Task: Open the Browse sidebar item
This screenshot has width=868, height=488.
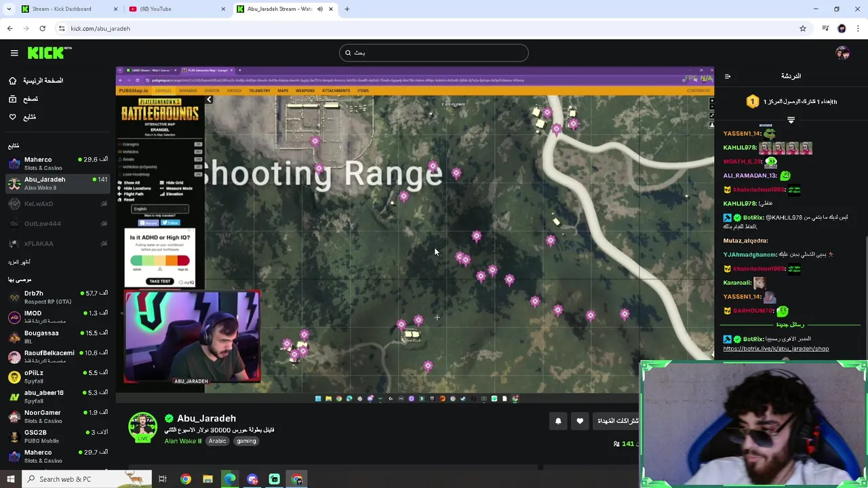Action: pyautogui.click(x=24, y=99)
